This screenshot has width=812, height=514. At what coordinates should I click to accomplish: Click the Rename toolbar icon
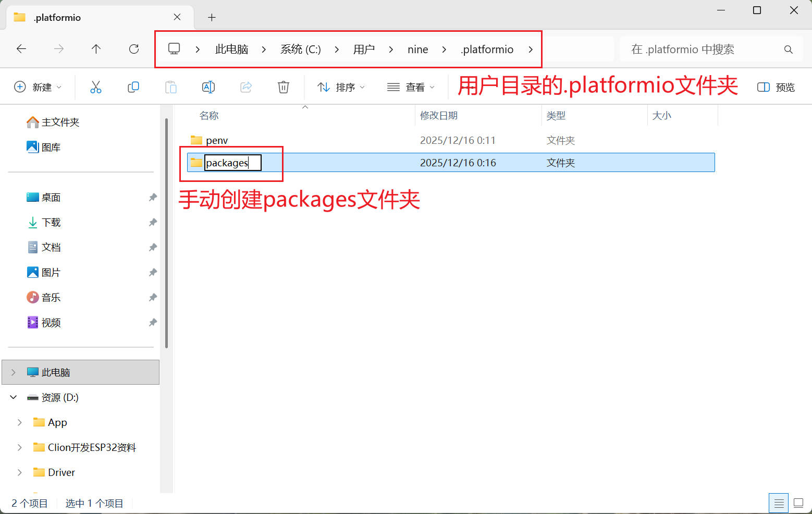(208, 87)
